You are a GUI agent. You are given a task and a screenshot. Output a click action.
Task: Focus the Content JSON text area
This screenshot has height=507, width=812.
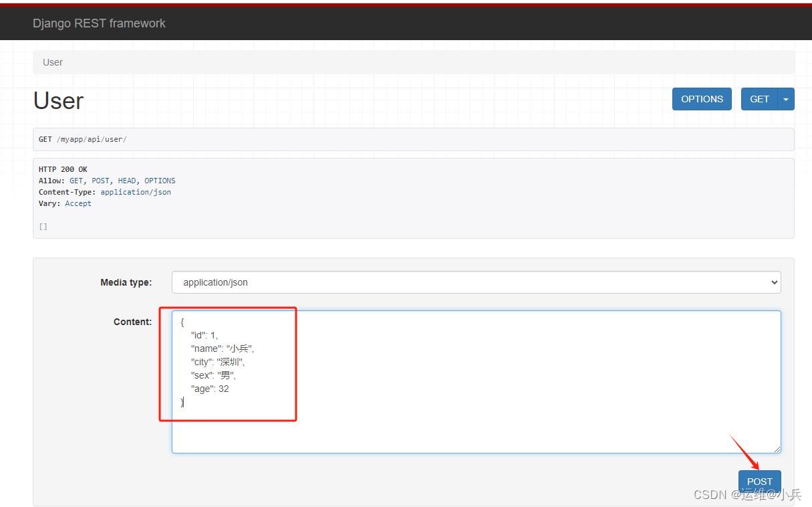pyautogui.click(x=476, y=381)
